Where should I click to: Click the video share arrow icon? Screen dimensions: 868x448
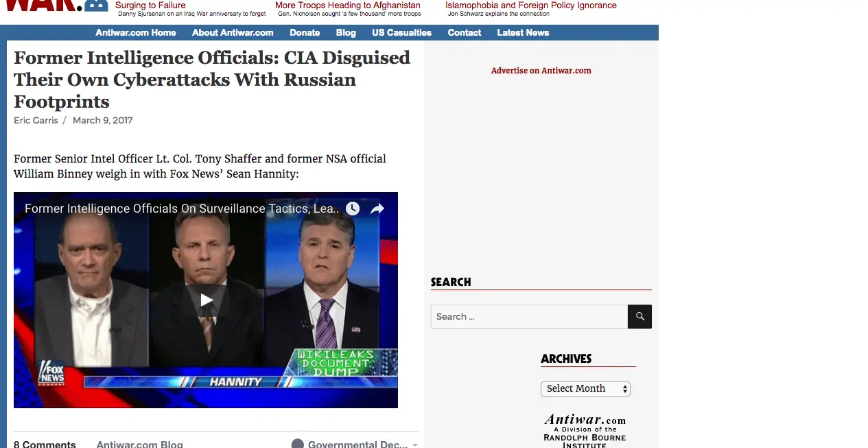click(377, 209)
